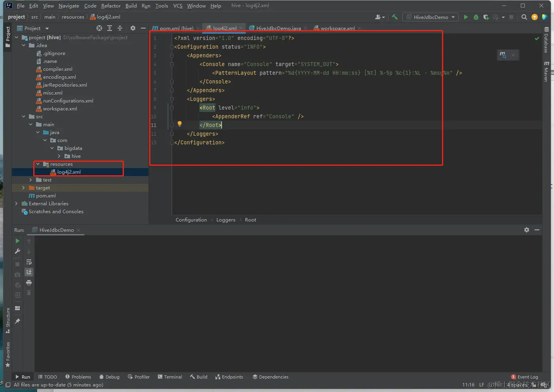Click the Maven reload floating icon in editor
Viewport: 554px width, 392px height.
503,55
